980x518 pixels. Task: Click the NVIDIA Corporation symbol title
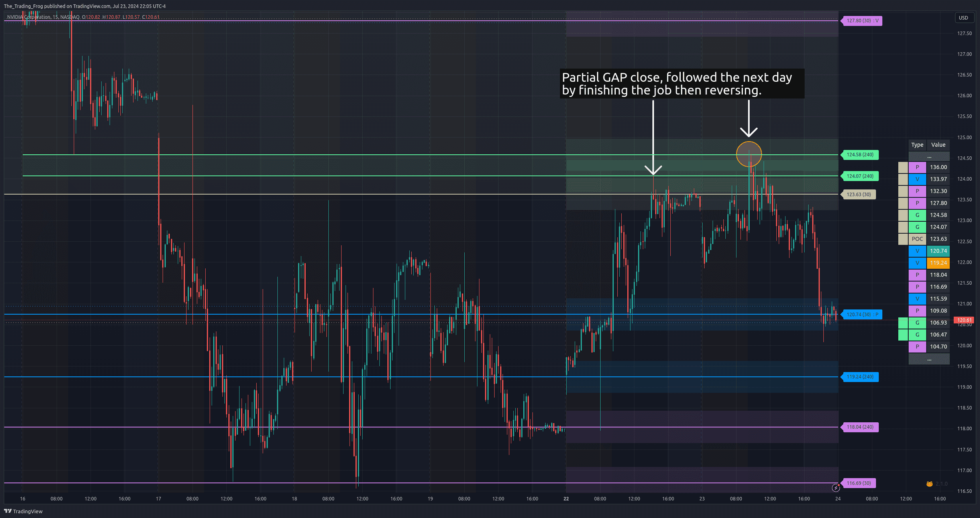[29, 17]
